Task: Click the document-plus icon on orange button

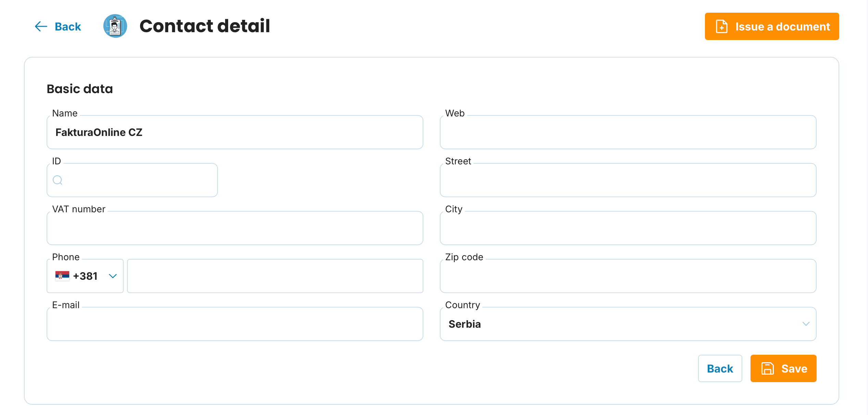Action: point(721,26)
